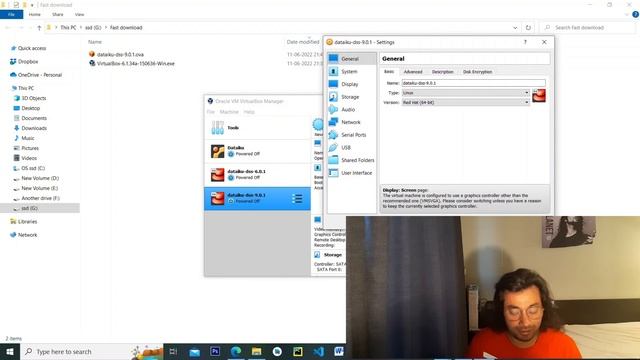
Task: Open the Shared Folders settings category
Action: (351, 160)
